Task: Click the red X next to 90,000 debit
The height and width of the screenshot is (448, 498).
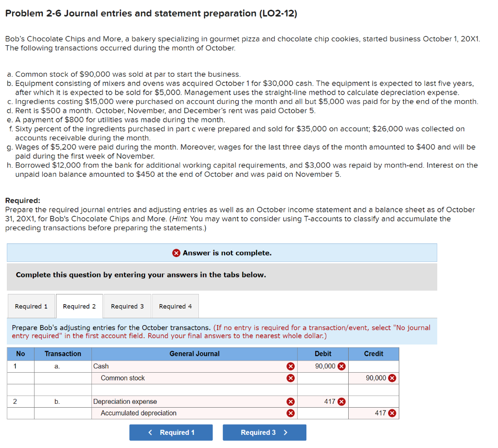Action: click(341, 366)
